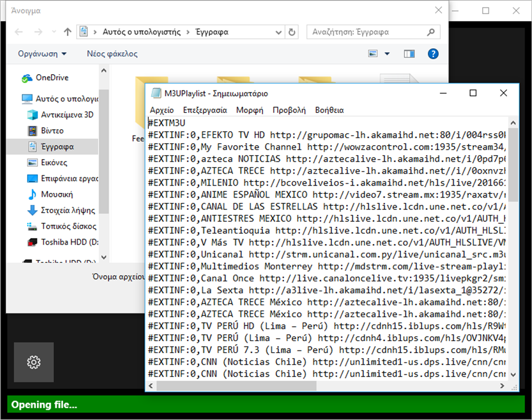Select Toshiba HDD (D:) in navigation pane
This screenshot has height=420, width=532.
click(62, 242)
